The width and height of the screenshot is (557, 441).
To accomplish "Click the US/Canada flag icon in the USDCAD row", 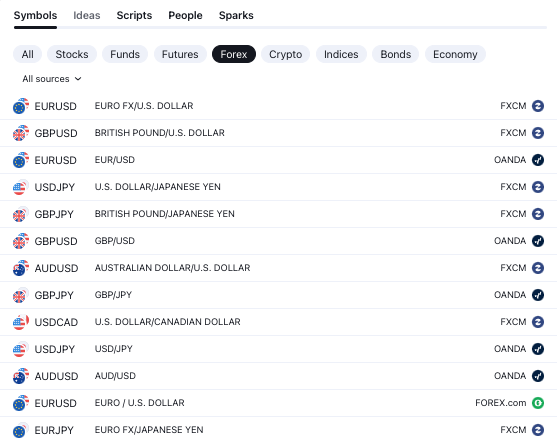I will tap(21, 322).
